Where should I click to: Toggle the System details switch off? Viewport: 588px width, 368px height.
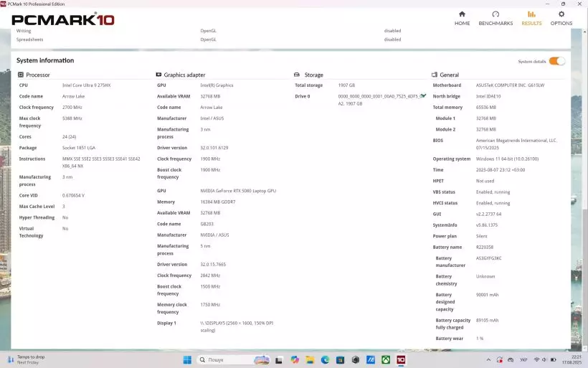click(x=557, y=61)
